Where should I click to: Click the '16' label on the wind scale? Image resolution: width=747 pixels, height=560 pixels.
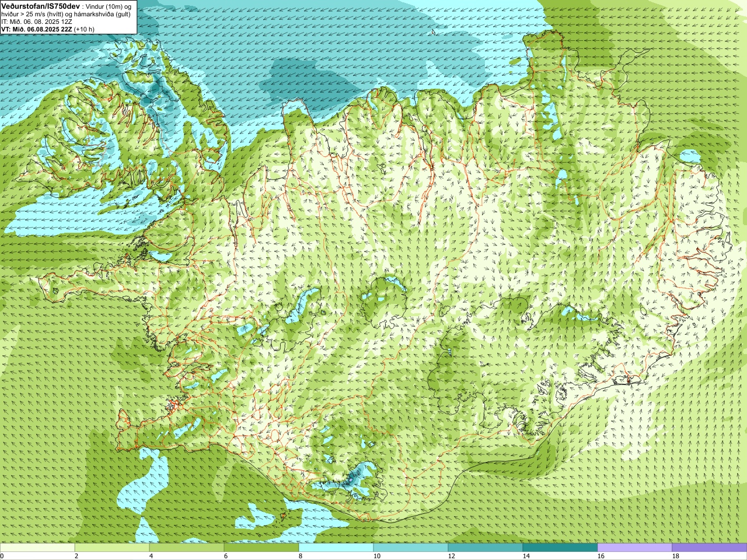(601, 556)
